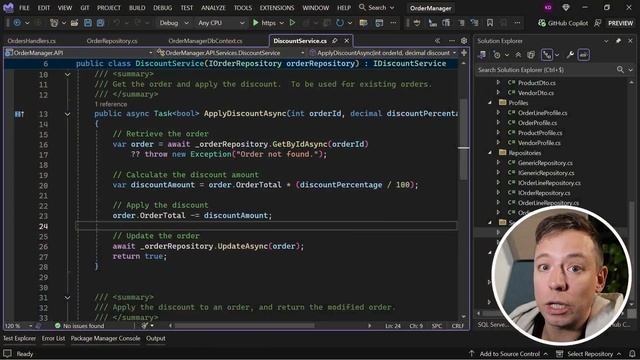Viewport: 640px width, 360px height.
Task: Click Collapse All in Solution Explorer
Action: coord(518,55)
